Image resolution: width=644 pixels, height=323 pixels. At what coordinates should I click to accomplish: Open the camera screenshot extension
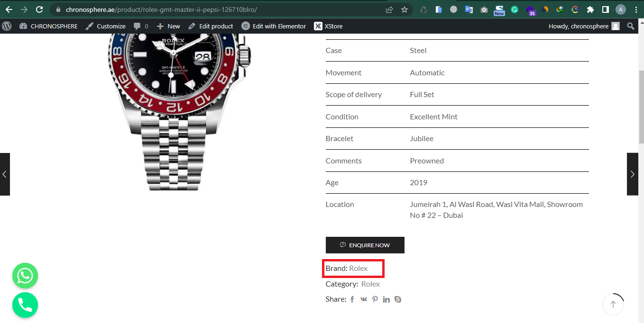pyautogui.click(x=484, y=9)
